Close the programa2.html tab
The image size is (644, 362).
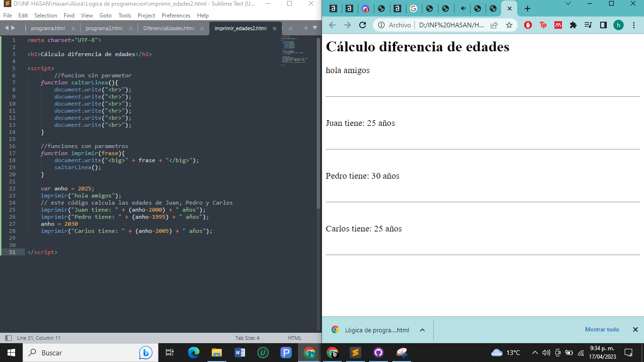click(131, 28)
